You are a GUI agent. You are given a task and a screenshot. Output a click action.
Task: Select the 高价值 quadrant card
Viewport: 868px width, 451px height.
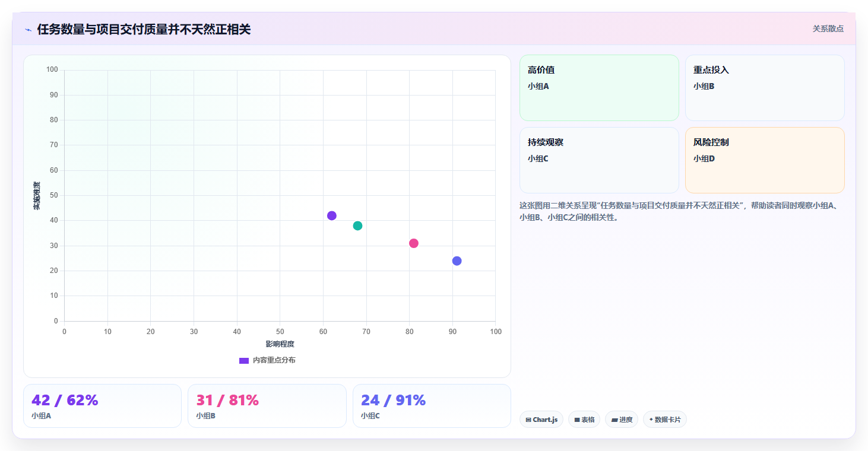click(599, 88)
